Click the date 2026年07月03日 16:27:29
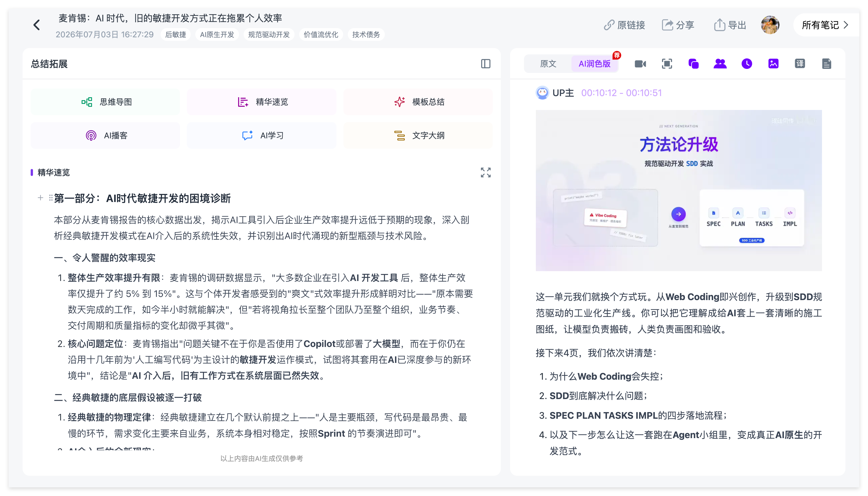The height and width of the screenshot is (496, 868). click(104, 34)
